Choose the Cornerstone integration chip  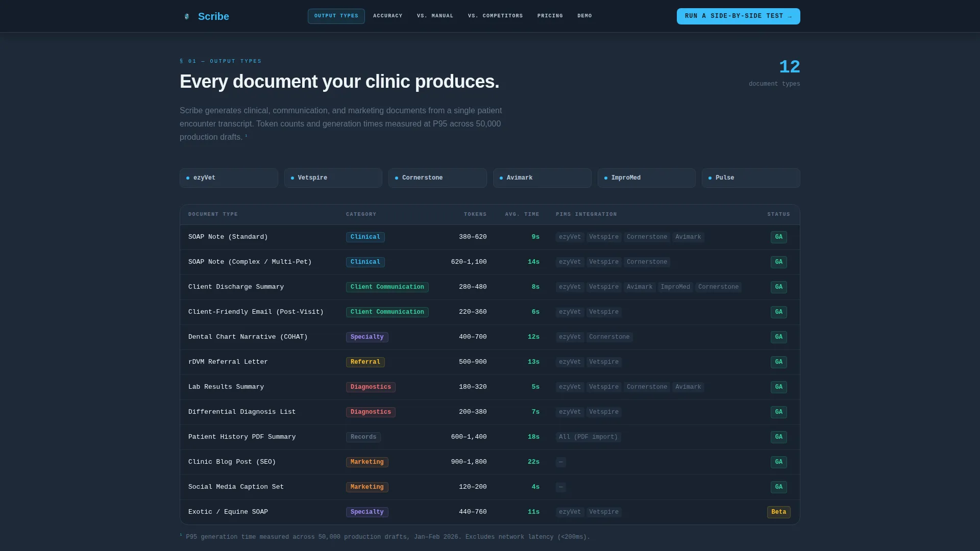point(437,178)
